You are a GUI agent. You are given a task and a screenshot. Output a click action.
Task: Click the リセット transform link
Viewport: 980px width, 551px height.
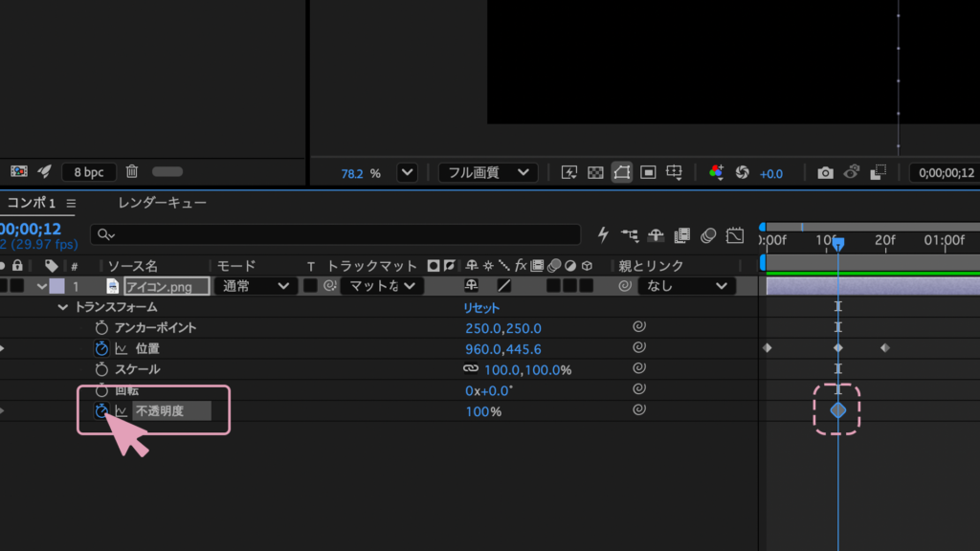(x=480, y=308)
